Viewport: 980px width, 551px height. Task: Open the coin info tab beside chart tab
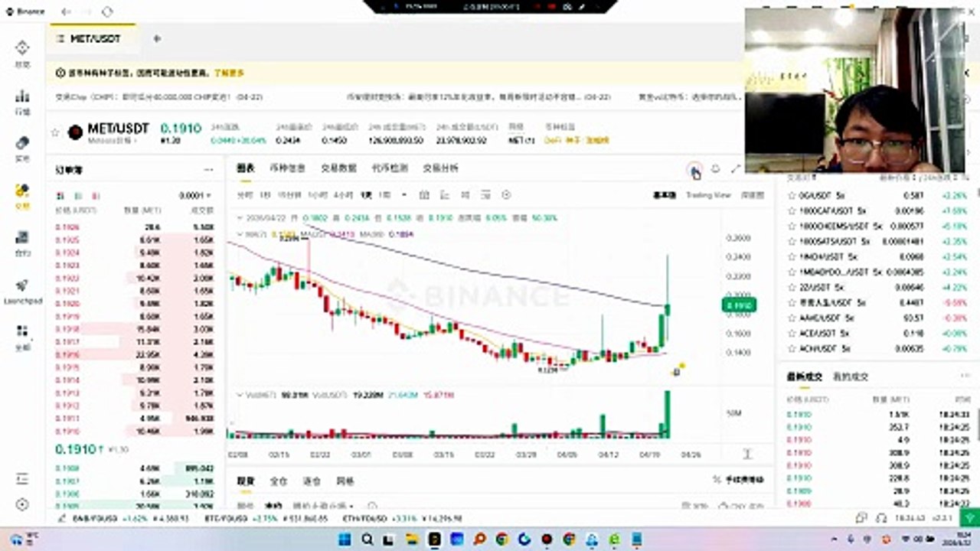coord(288,168)
